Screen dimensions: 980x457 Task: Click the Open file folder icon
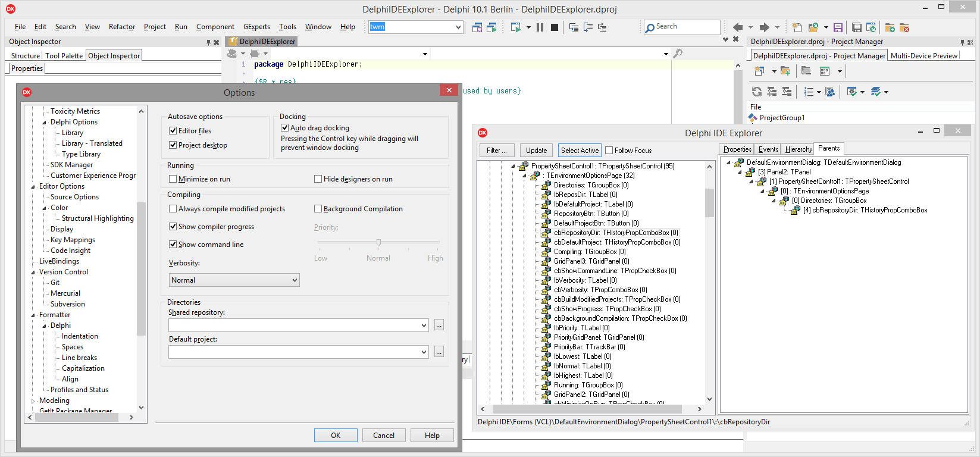(813, 27)
